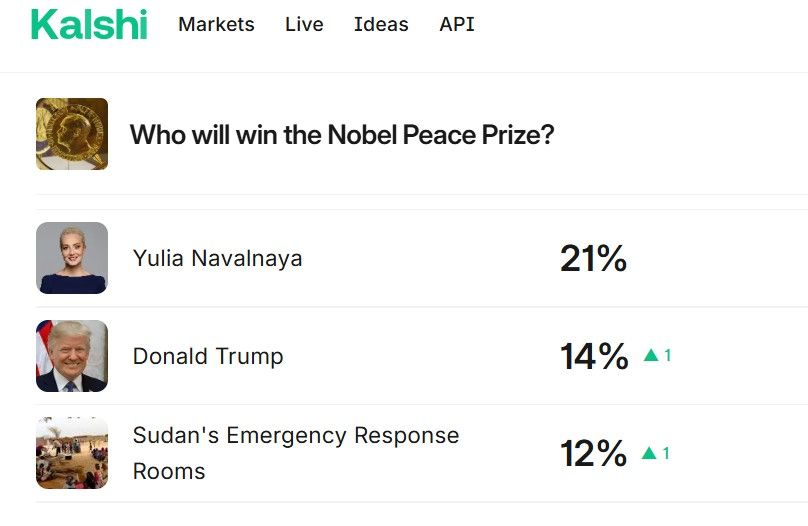
Task: Open the API link
Action: 457,25
